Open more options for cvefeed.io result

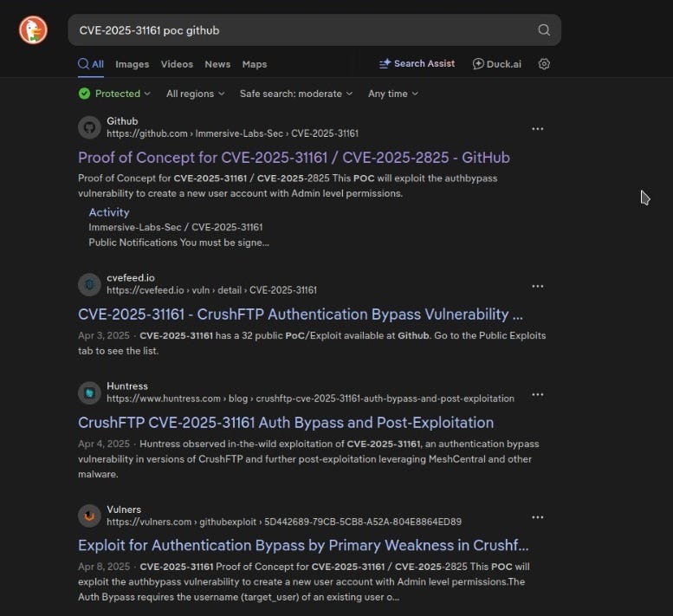click(x=537, y=286)
